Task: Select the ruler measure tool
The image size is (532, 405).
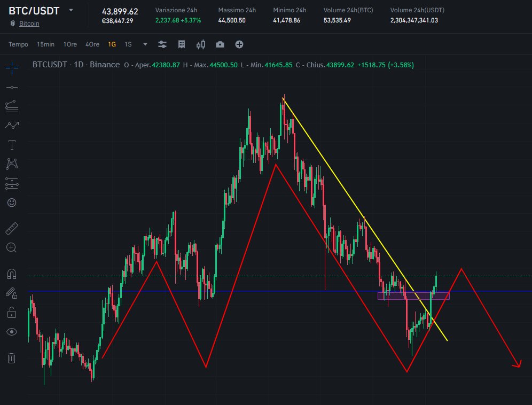Action: tap(12, 229)
